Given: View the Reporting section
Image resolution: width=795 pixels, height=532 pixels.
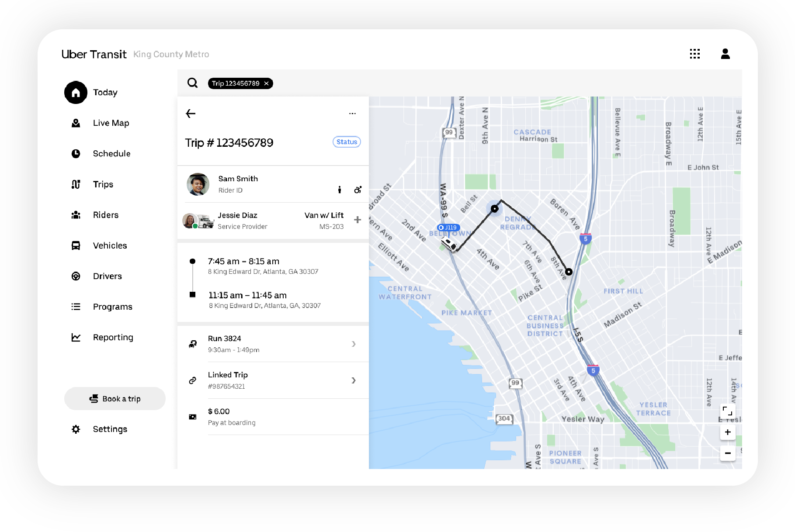Looking at the screenshot, I should click(x=112, y=337).
